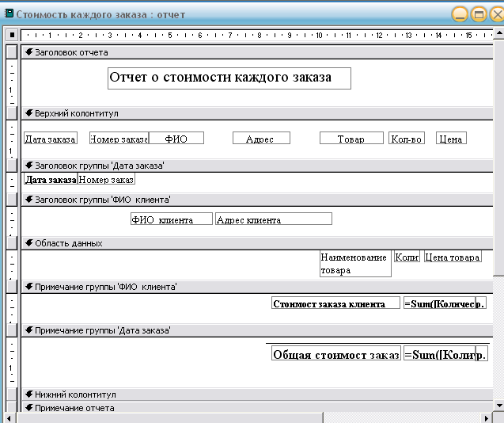
Task: Select the 'Адрес клиента' field box
Action: click(273, 219)
